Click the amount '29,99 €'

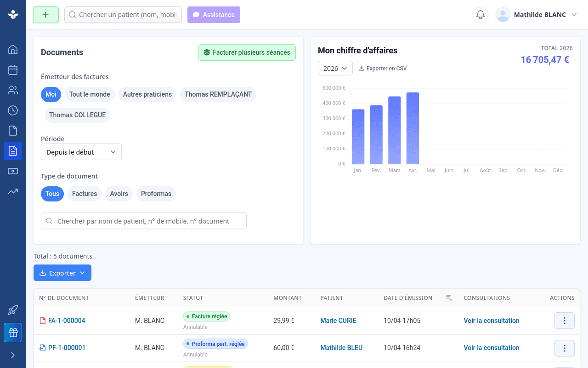[x=284, y=321]
